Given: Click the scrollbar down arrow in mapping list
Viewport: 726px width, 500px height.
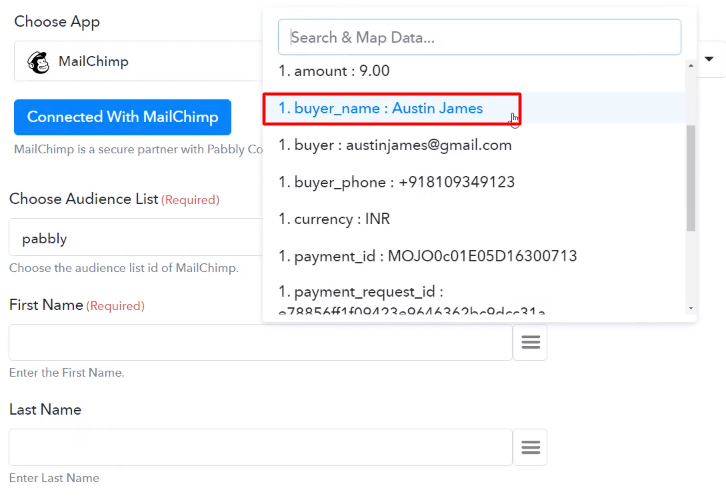Looking at the screenshot, I should 691,308.
